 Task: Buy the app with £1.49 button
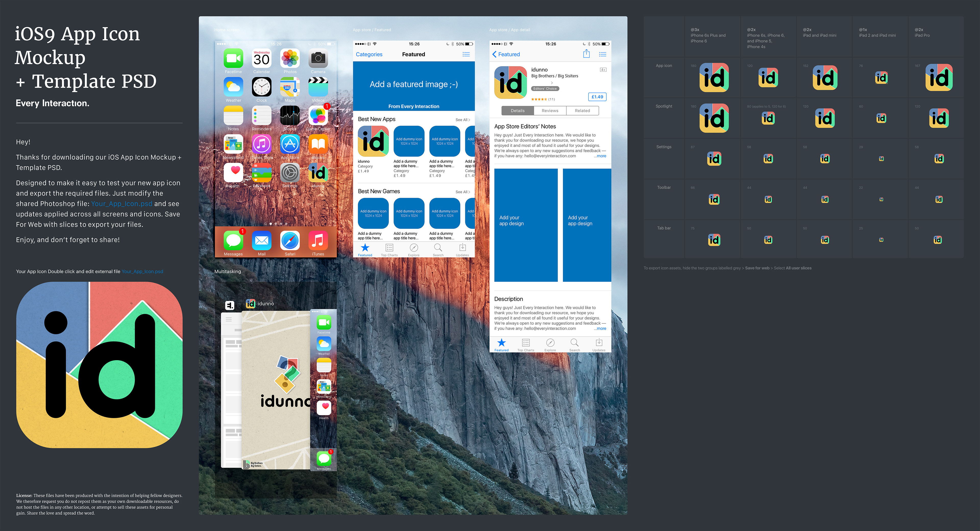click(597, 97)
